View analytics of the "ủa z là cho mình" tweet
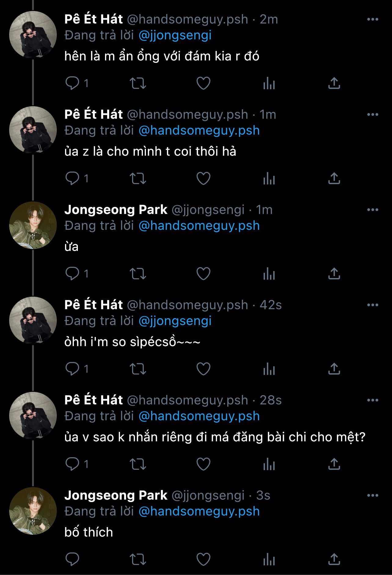Screen dimensions: 392x575 269,178
